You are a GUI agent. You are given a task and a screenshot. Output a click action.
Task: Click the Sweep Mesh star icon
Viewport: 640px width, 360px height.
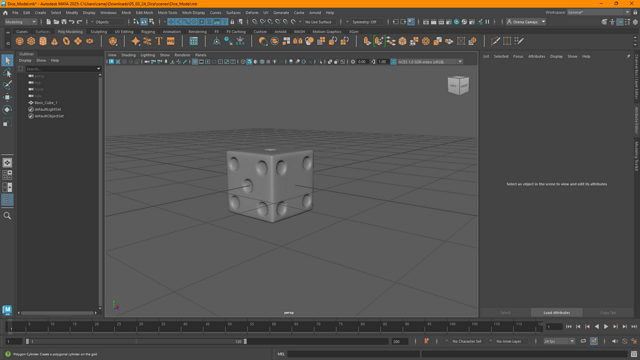coord(136,41)
